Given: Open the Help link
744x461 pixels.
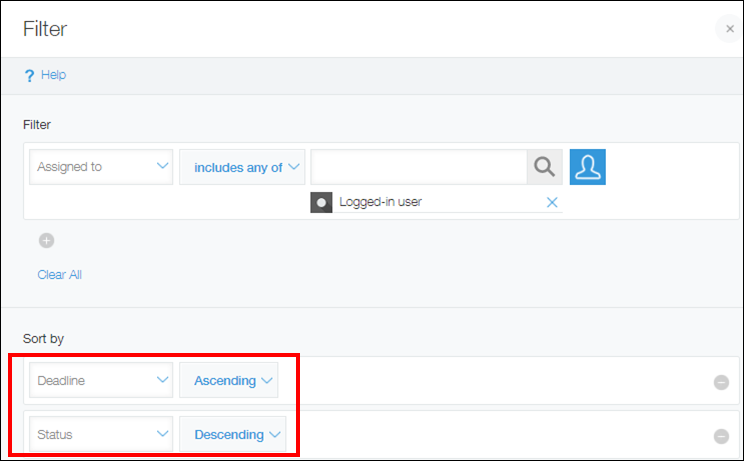Looking at the screenshot, I should point(53,75).
